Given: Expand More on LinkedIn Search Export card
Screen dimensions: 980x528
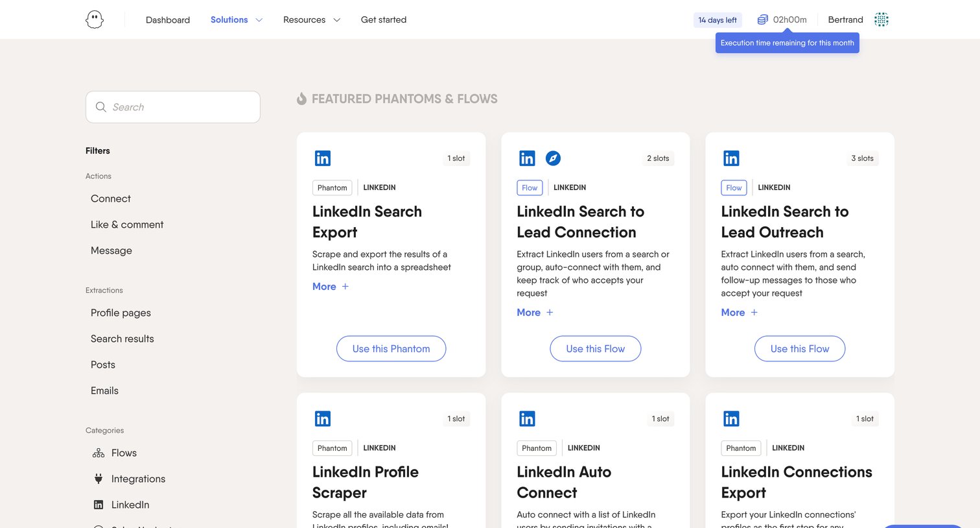Looking at the screenshot, I should pyautogui.click(x=331, y=287).
